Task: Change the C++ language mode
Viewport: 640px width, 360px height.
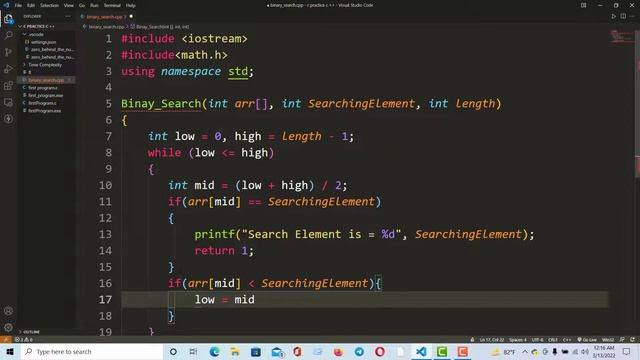Action: click(567, 340)
